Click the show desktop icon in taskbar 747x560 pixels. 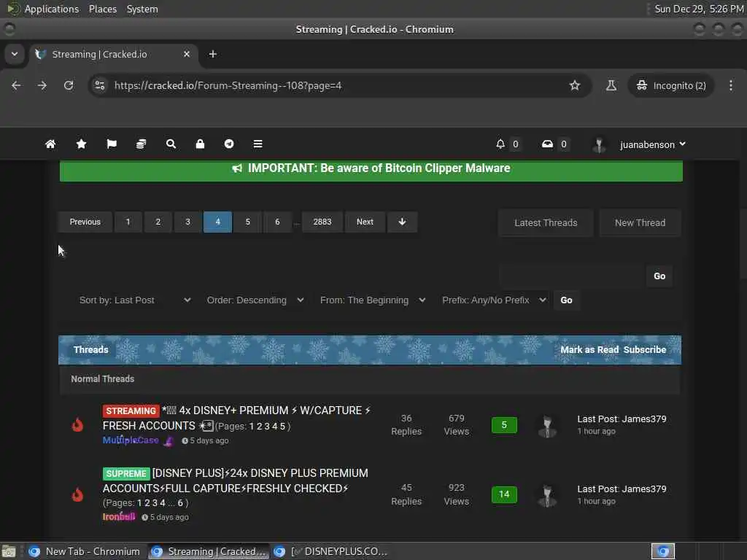click(9, 551)
